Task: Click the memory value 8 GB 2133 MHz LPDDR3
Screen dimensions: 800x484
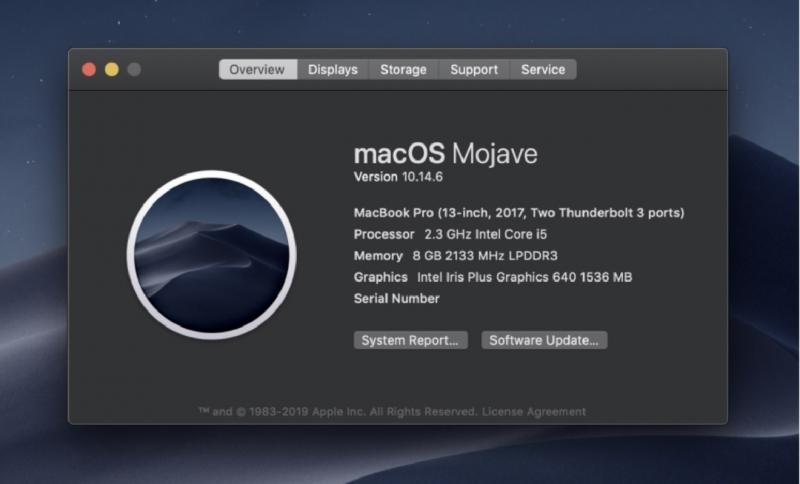Action: (x=485, y=256)
